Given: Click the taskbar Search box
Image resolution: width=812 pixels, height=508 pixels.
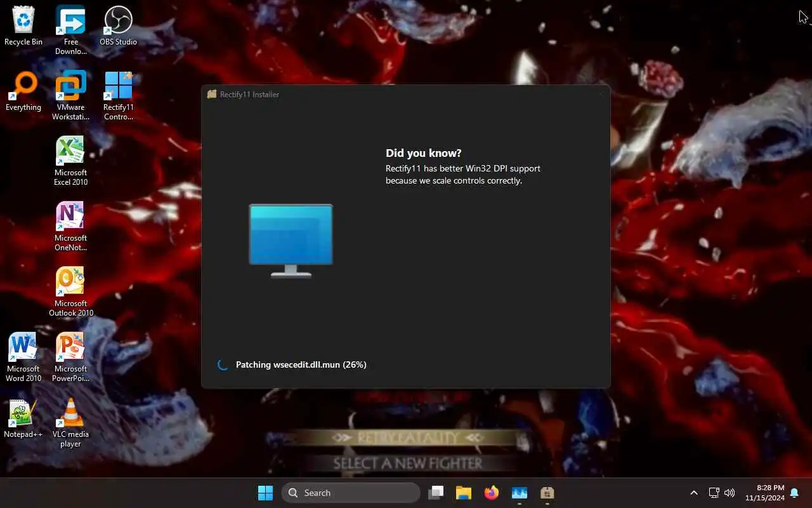Looking at the screenshot, I should tap(350, 493).
